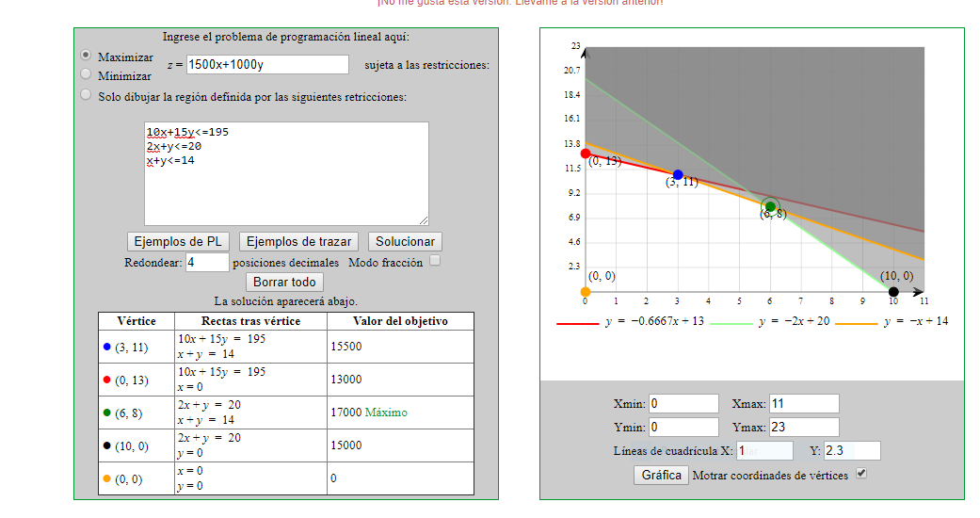Viewport: 980px width, 518px height.
Task: Uncheck Motrar coordenadas de vértices checkbox
Action: point(860,474)
